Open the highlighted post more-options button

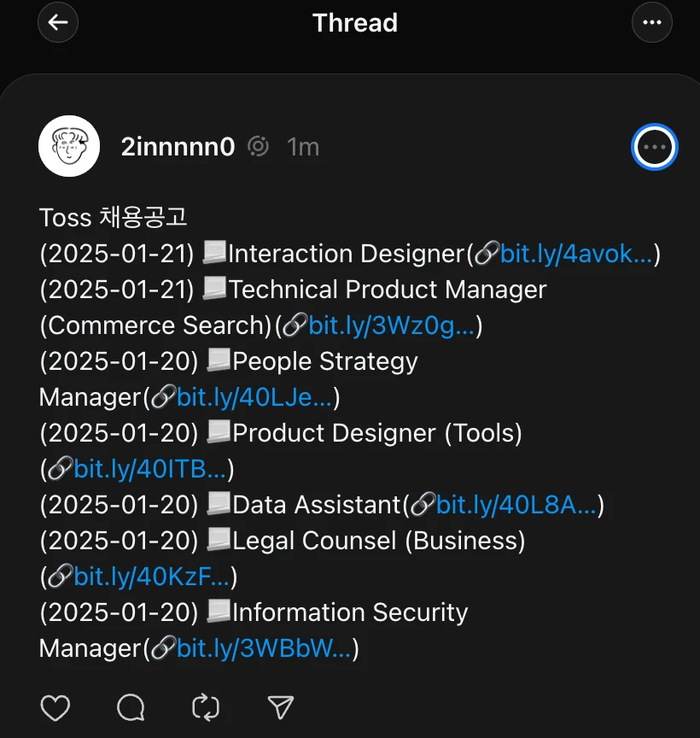pyautogui.click(x=654, y=147)
